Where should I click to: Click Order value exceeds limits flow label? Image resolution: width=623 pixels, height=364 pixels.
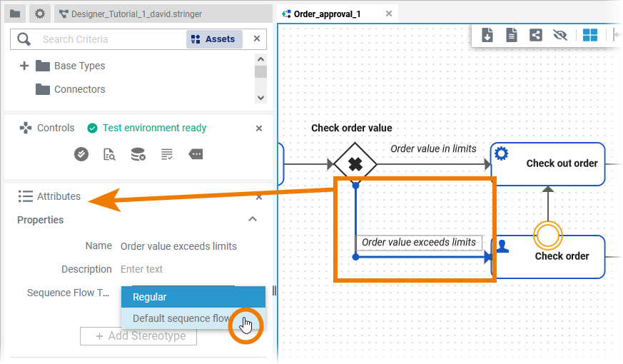click(x=419, y=242)
